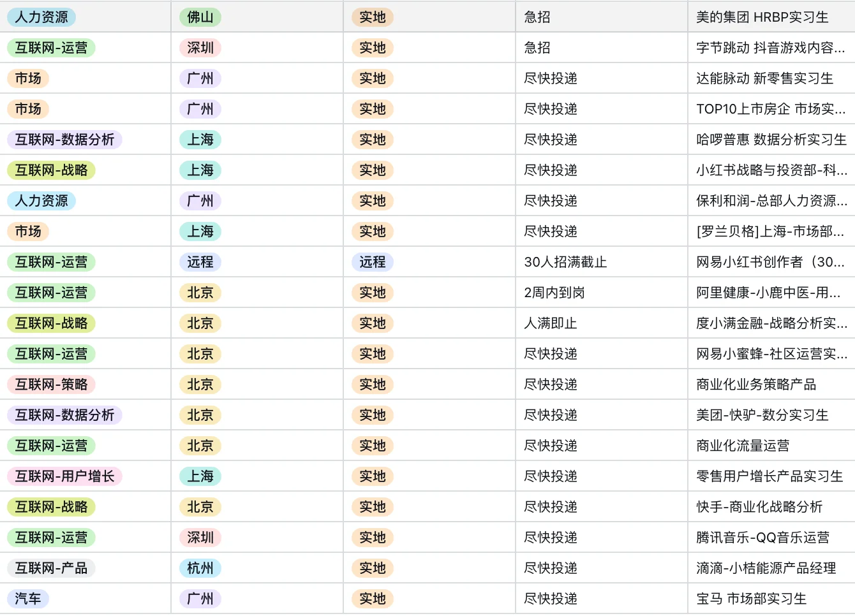855x616 pixels.
Task: Select 上海 tag in the 零售用户增长 row
Action: [x=200, y=476]
